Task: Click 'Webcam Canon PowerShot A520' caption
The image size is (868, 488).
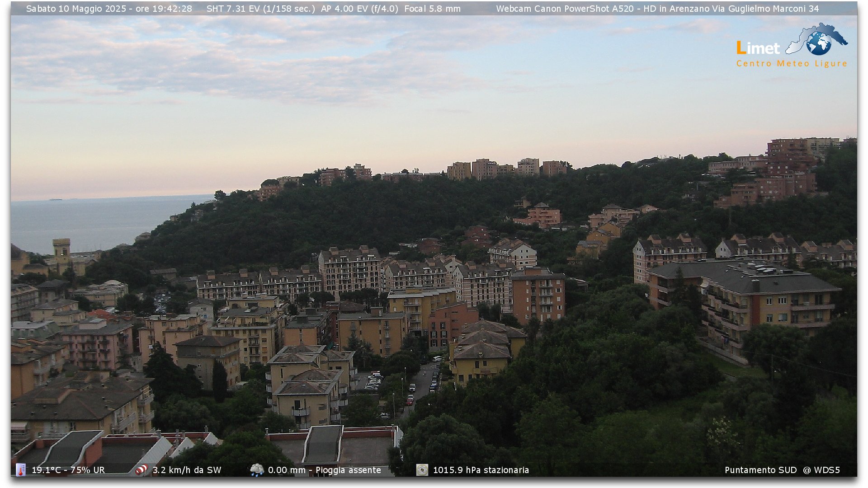Action: click(x=565, y=9)
